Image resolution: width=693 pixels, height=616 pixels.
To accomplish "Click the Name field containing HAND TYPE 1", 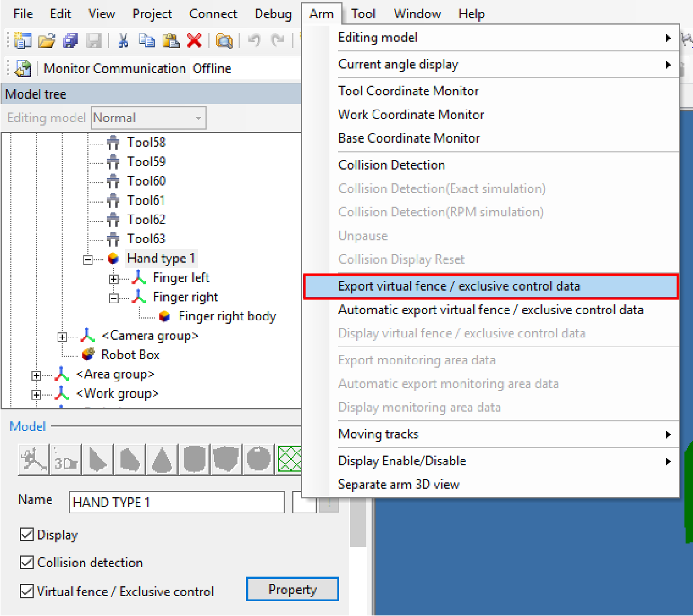I will tap(176, 502).
